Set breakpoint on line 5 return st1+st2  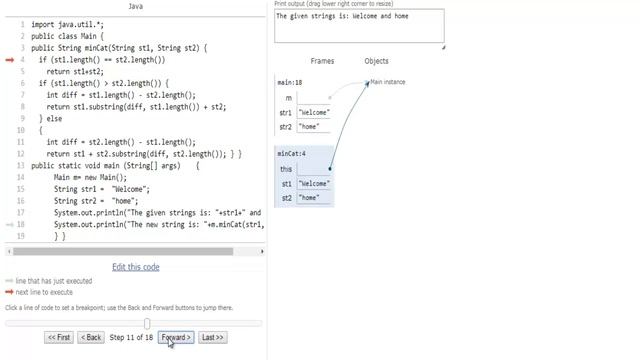(x=75, y=72)
